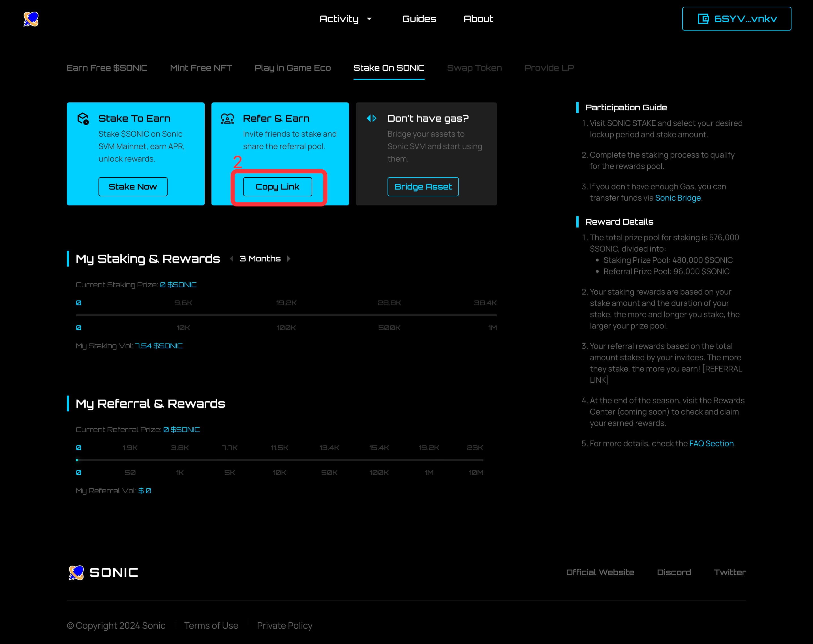Click My Referral Vol value $ 0
This screenshot has height=644, width=813.
click(x=145, y=491)
